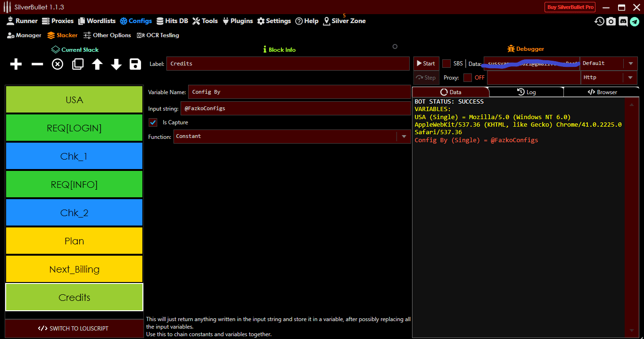Take a screenshot with the camera icon
644x339 pixels.
[611, 21]
